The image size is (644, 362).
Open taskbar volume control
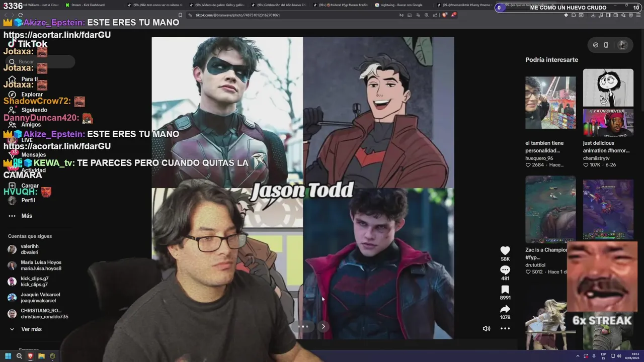(x=618, y=356)
